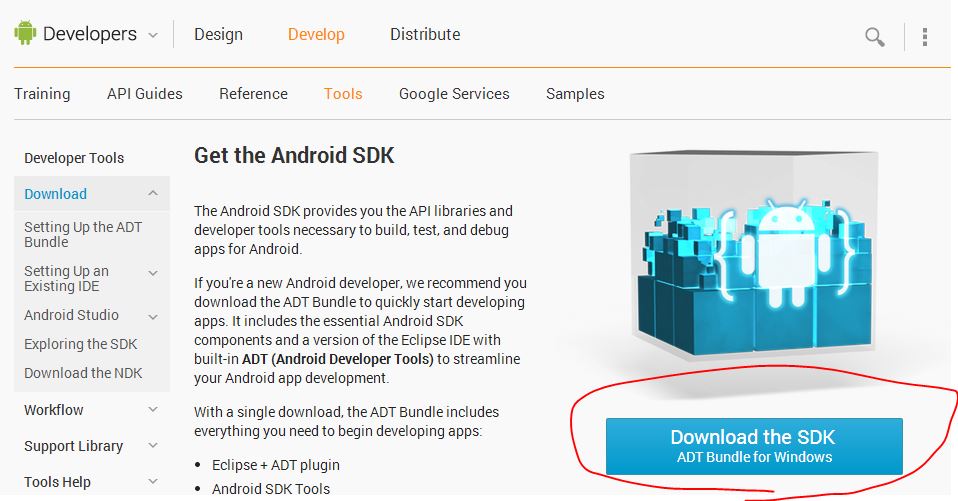Expand the Android Studio chevron

pos(153,316)
